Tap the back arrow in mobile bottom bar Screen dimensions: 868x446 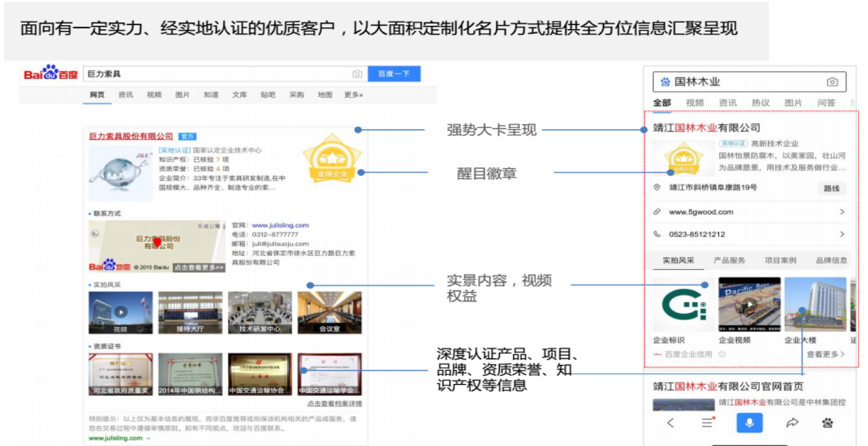[x=671, y=423]
